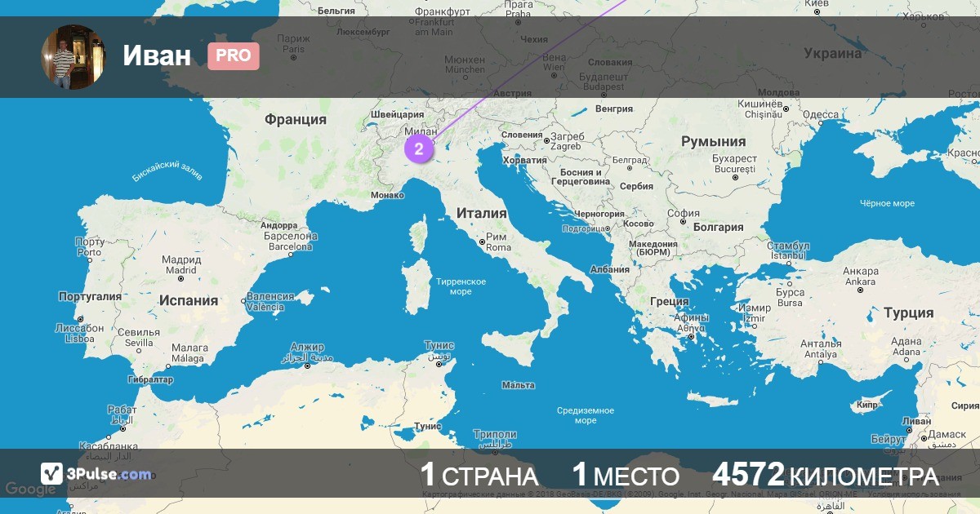Screen dimensions: 980x514
Task: Click the Париж (Paris) city marker
Action: pyautogui.click(x=293, y=57)
